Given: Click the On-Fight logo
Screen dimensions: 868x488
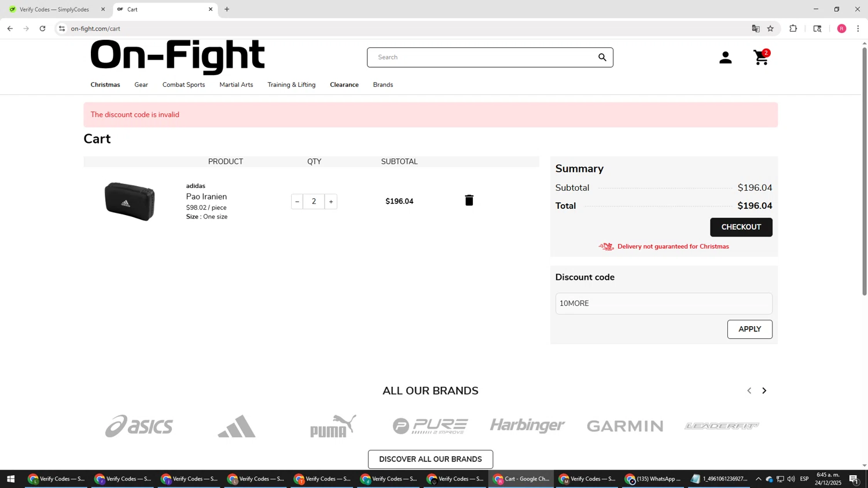Looking at the screenshot, I should 178,57.
